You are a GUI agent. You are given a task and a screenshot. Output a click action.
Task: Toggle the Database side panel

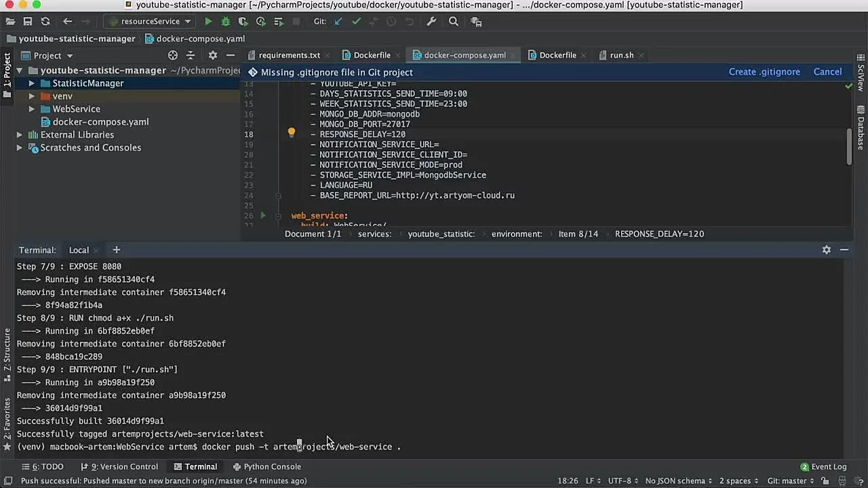pyautogui.click(x=861, y=127)
